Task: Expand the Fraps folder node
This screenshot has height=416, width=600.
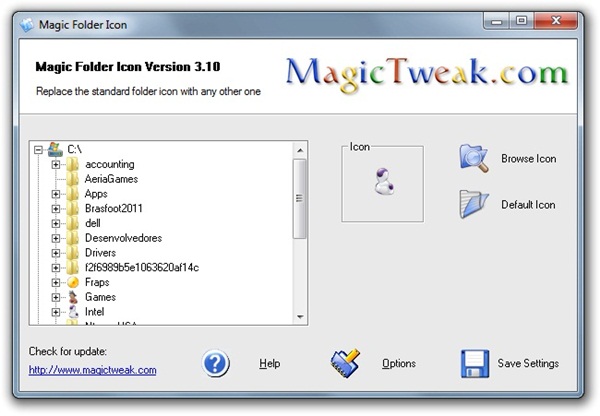Action: [56, 282]
